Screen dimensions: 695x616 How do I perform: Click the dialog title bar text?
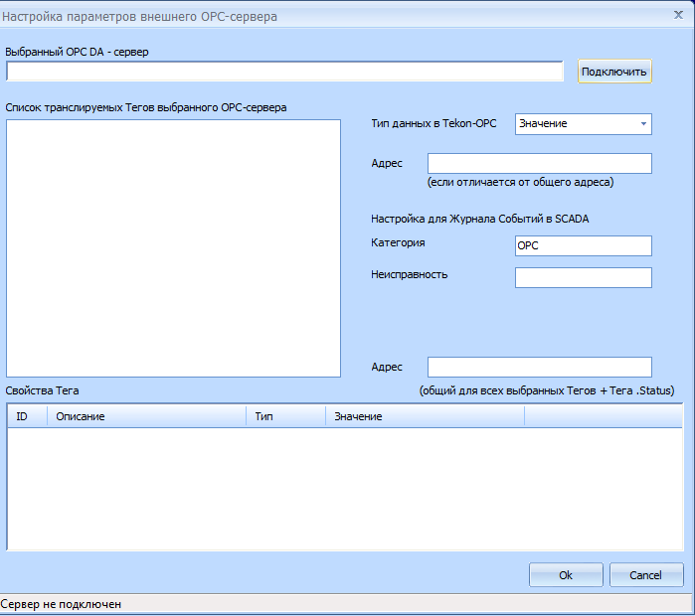(x=141, y=16)
